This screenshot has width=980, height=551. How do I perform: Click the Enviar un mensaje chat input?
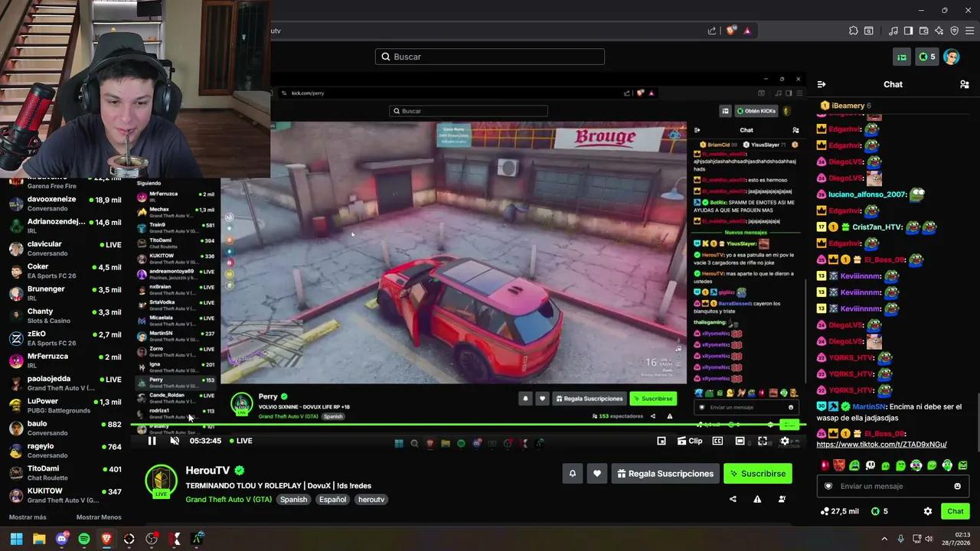click(x=892, y=486)
